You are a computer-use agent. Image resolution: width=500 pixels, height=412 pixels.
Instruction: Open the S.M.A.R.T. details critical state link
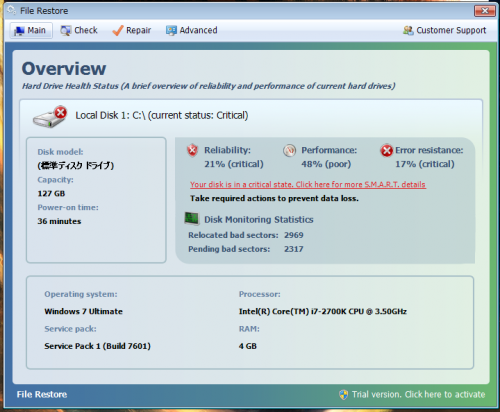coord(308,185)
